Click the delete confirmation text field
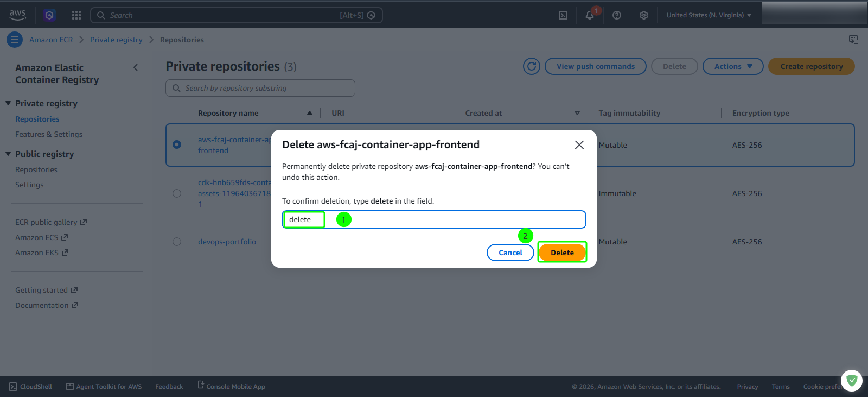Screen dimensions: 868x397 click(434, 219)
